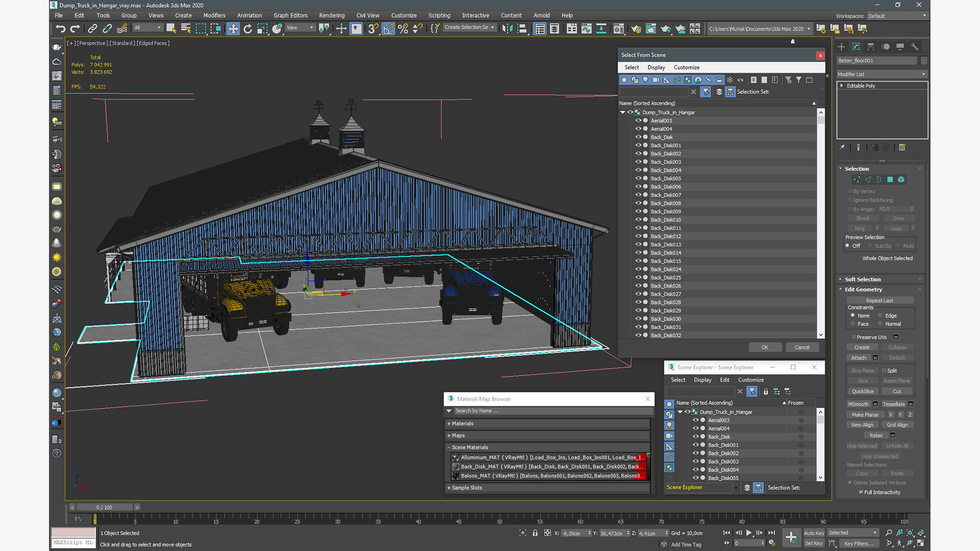
Task: Select the Element sub-object level icon
Action: click(x=901, y=180)
